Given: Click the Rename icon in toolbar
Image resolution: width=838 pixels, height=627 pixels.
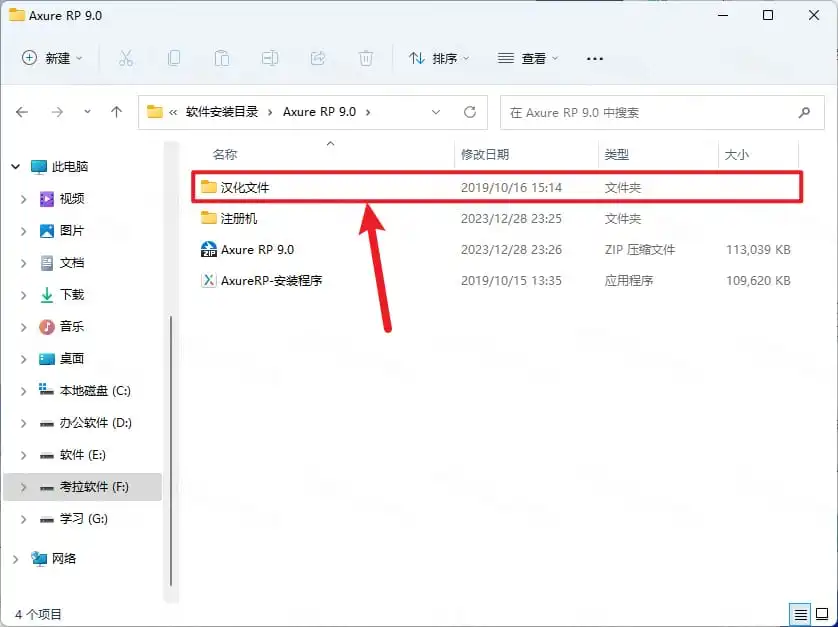Looking at the screenshot, I should coord(270,58).
